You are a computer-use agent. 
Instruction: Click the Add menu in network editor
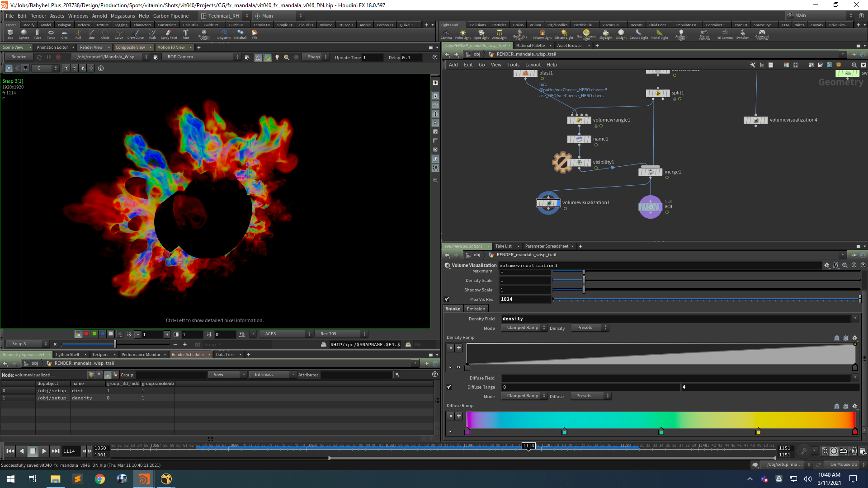click(x=453, y=65)
